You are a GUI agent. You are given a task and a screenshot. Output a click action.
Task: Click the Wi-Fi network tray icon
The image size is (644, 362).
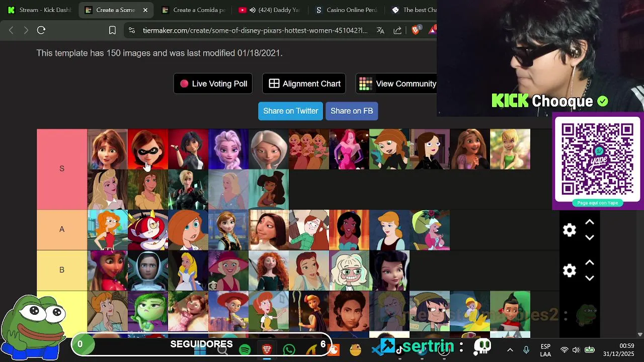(564, 350)
